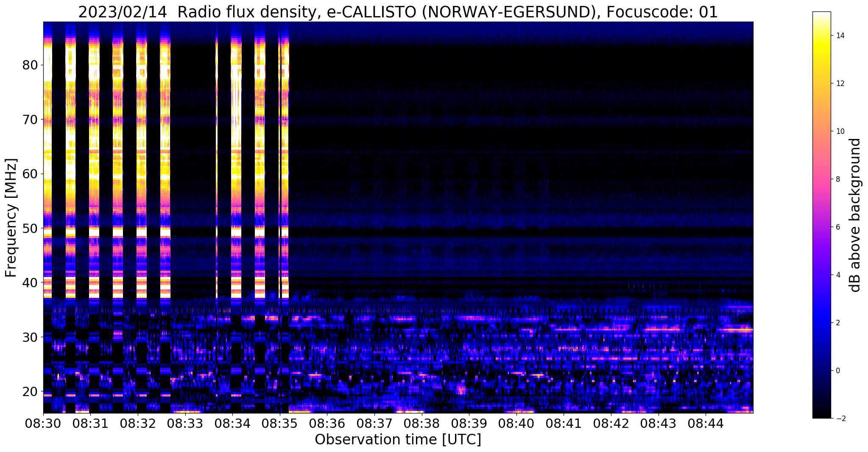868x452 pixels.
Task: Click the 08:30 time tick label
Action: [x=43, y=424]
